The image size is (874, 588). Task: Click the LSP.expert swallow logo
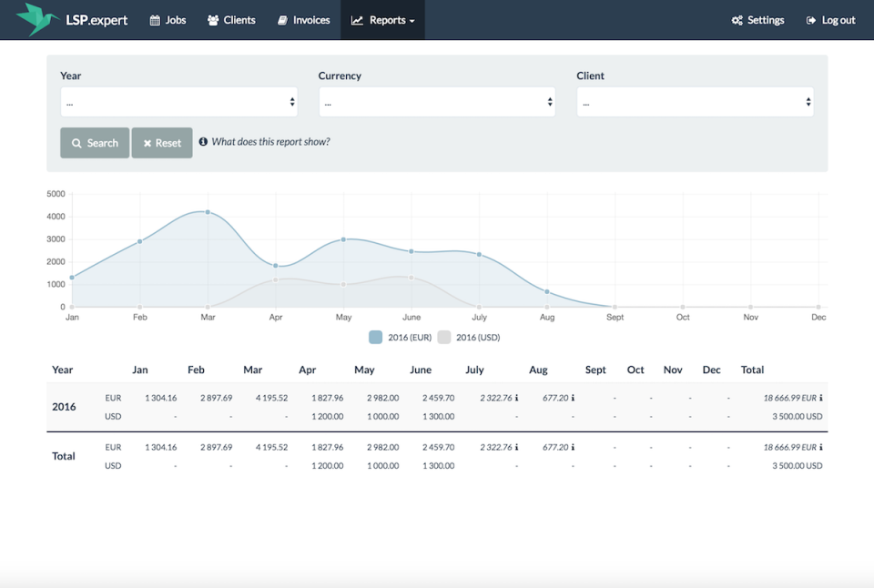point(36,19)
